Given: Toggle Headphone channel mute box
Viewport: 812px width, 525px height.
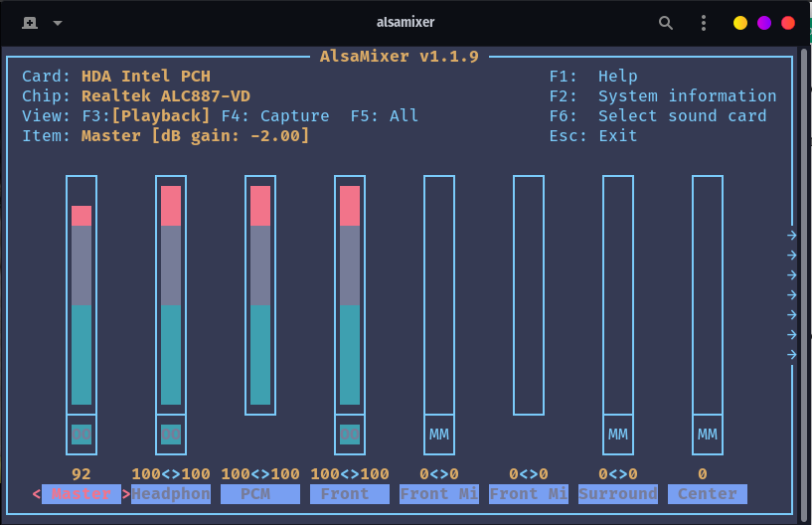Looking at the screenshot, I should (171, 435).
